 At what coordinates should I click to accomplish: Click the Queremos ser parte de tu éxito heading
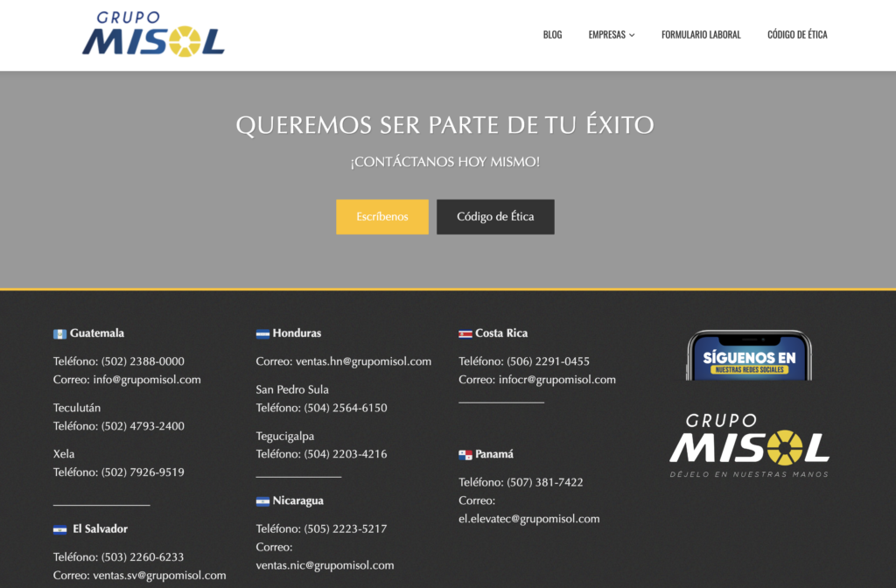point(445,125)
